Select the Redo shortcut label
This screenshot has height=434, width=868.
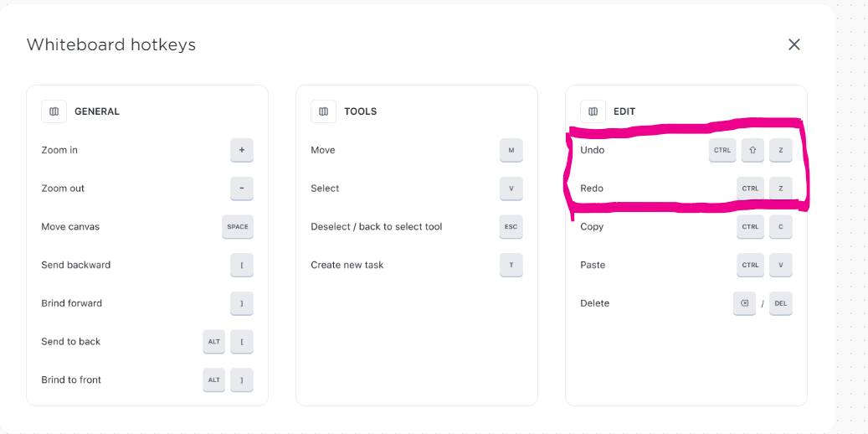(x=592, y=189)
